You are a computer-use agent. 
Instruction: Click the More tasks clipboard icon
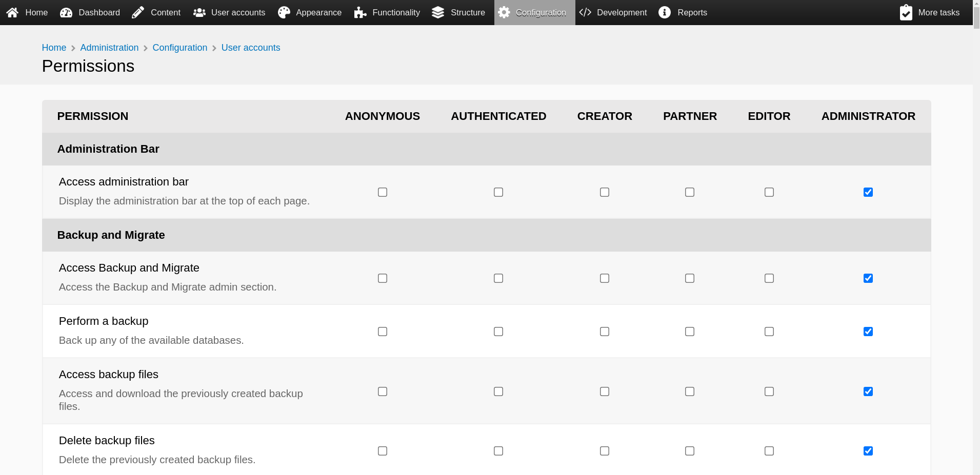(906, 12)
